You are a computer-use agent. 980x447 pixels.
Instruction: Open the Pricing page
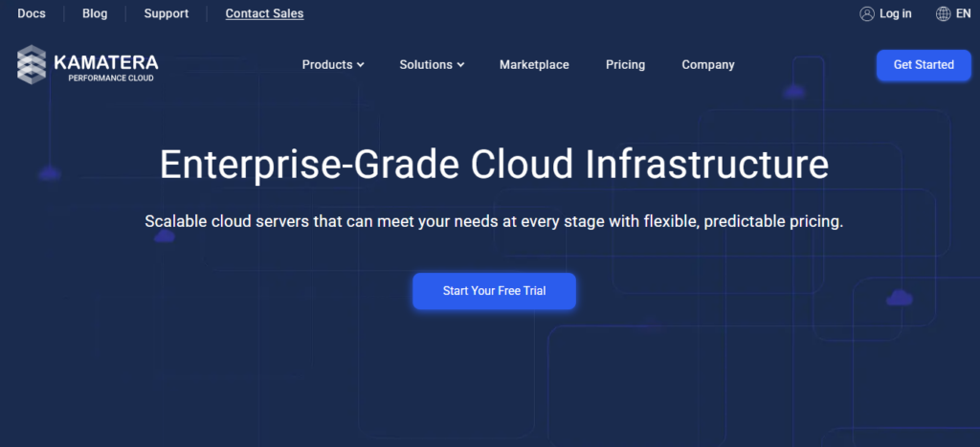click(625, 65)
